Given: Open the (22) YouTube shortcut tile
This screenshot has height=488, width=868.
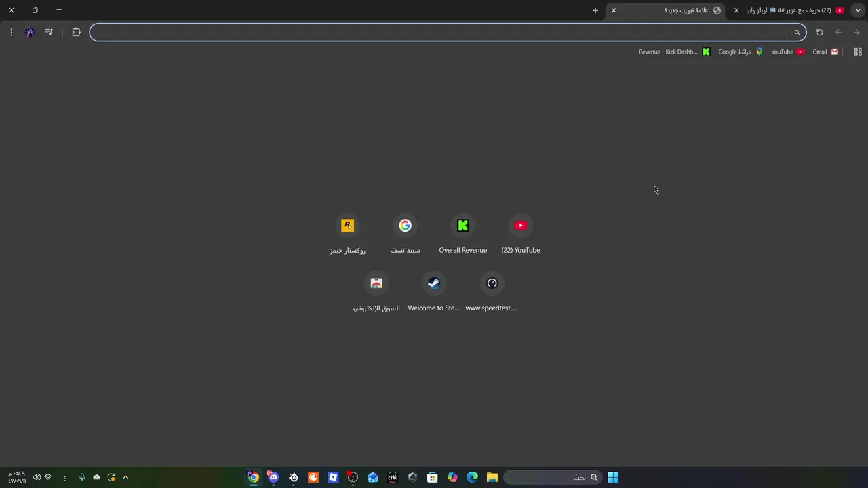Looking at the screenshot, I should click(x=521, y=235).
